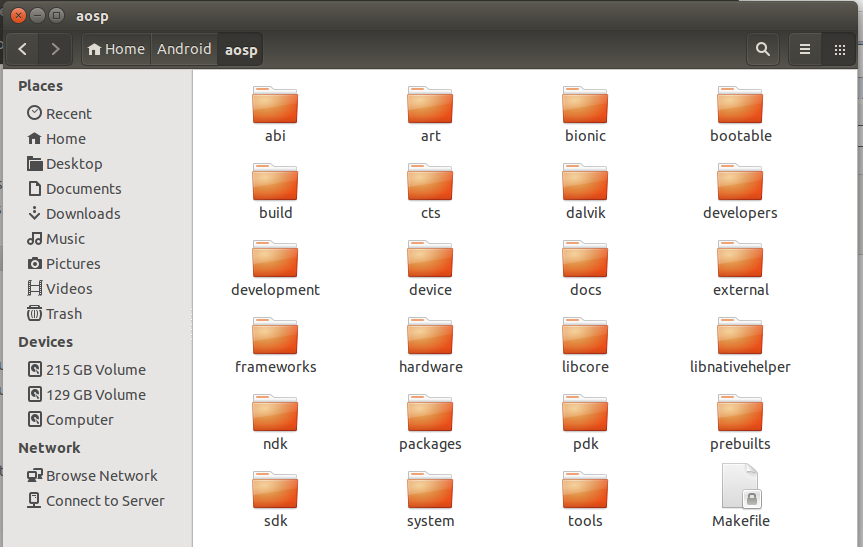Select the libnativehelper folder
This screenshot has width=863, height=547.
tap(740, 346)
